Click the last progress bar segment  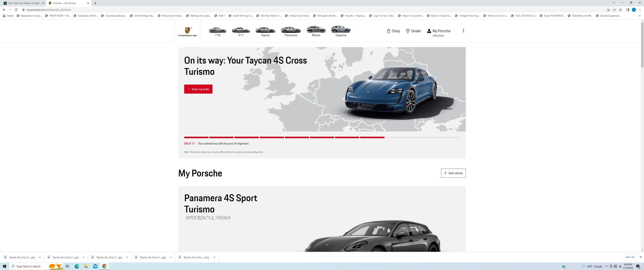pos(448,138)
